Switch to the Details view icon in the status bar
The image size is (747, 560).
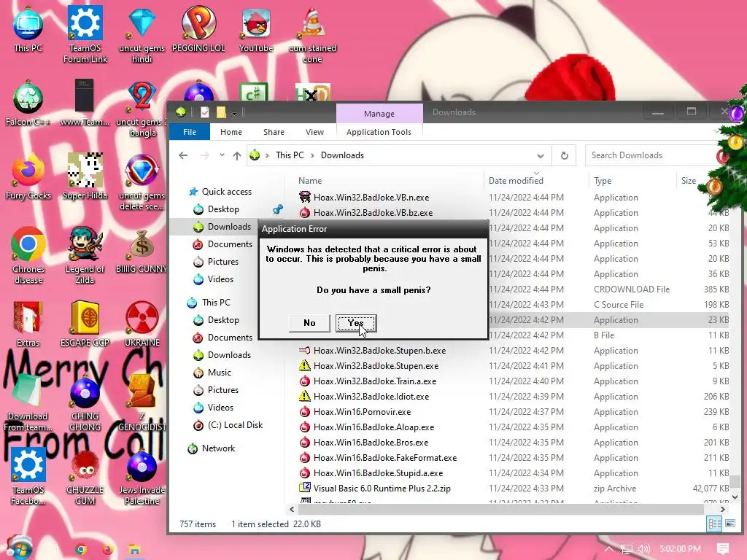(715, 524)
